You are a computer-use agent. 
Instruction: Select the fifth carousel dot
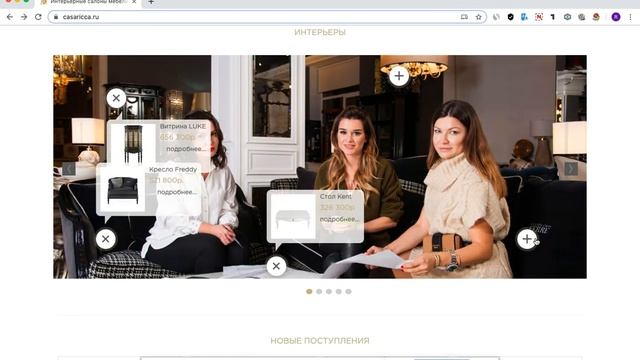[x=348, y=291]
